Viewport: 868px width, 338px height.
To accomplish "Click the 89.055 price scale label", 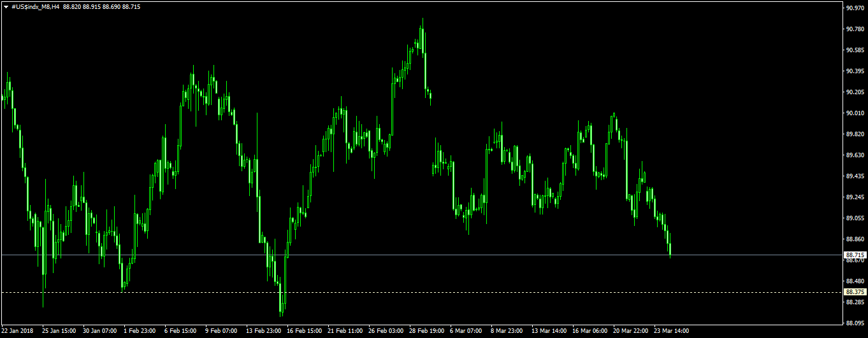I will [854, 218].
